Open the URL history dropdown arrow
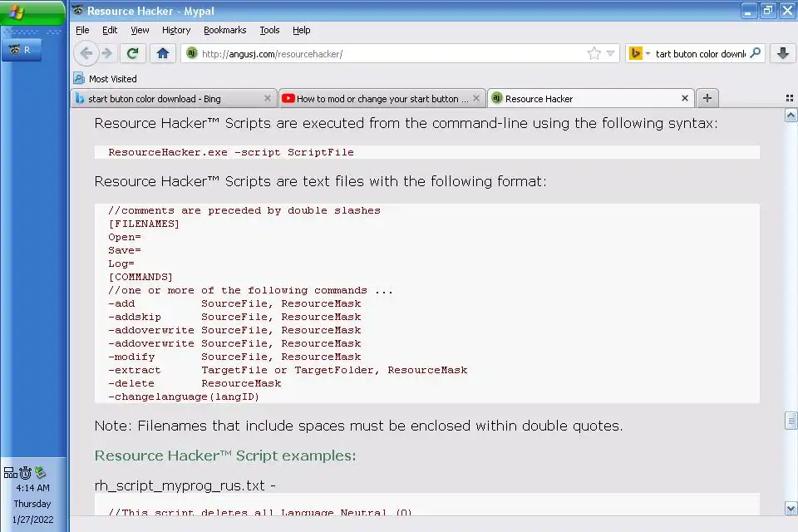 coord(611,53)
